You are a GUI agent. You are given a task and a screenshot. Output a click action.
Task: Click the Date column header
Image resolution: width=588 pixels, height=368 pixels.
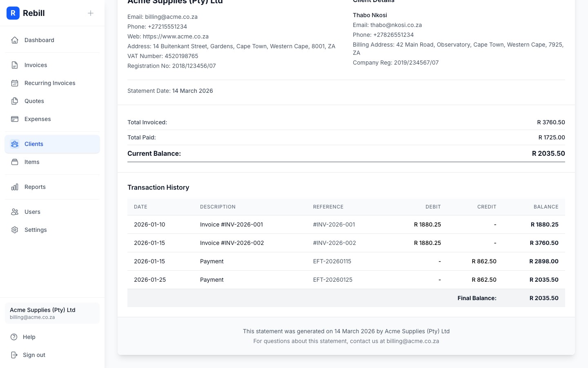click(140, 207)
